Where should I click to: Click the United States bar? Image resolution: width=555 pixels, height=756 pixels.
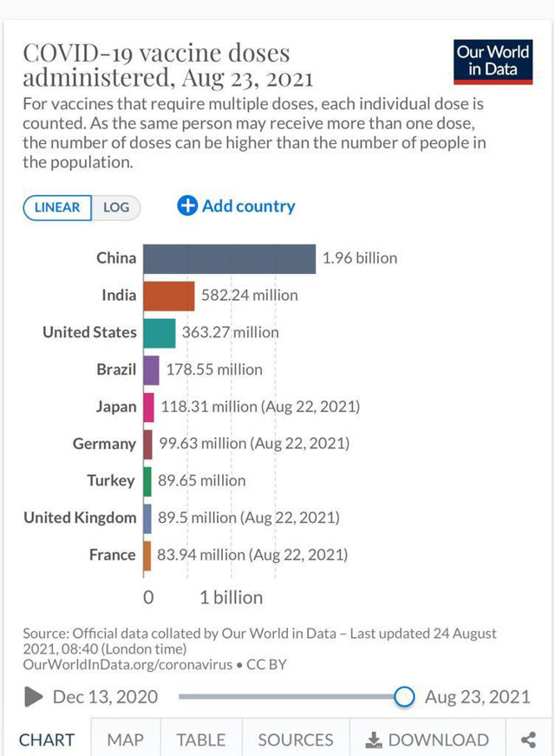160,332
